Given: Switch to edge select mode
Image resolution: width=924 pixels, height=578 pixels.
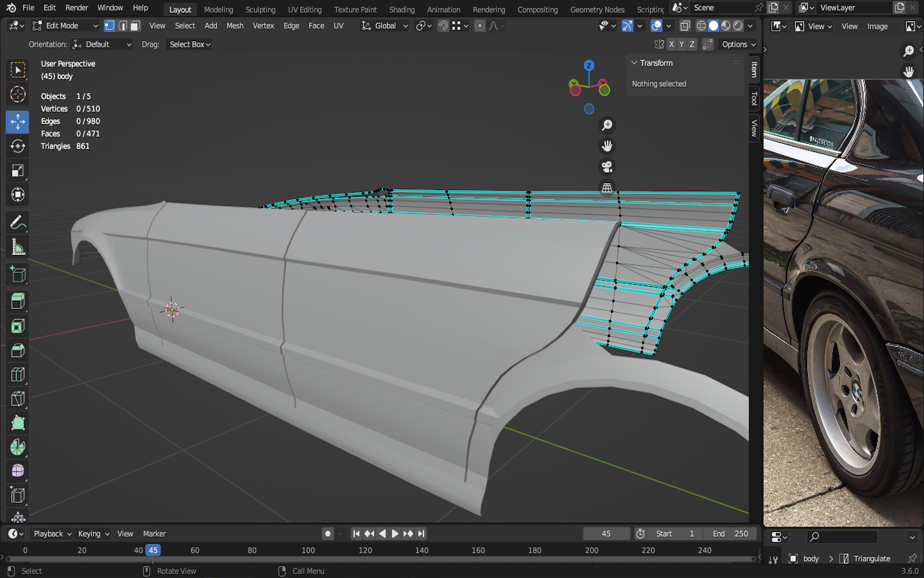Looking at the screenshot, I should [123, 26].
